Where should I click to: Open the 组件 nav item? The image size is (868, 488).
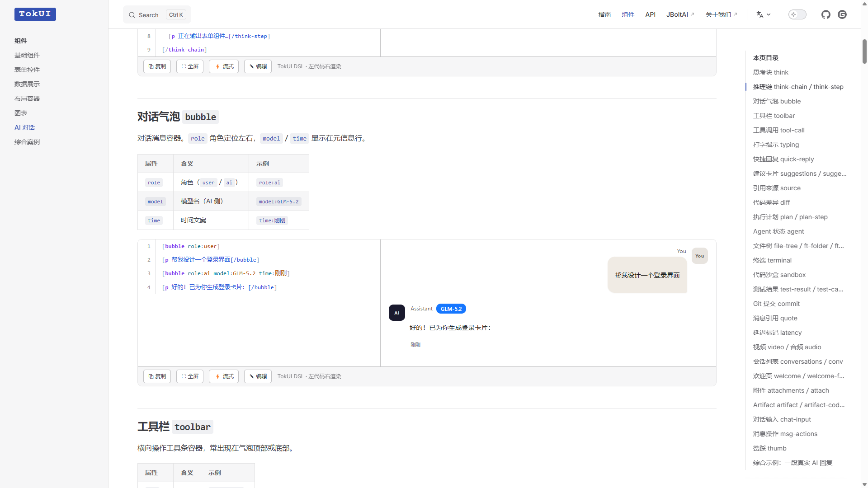[x=628, y=14]
